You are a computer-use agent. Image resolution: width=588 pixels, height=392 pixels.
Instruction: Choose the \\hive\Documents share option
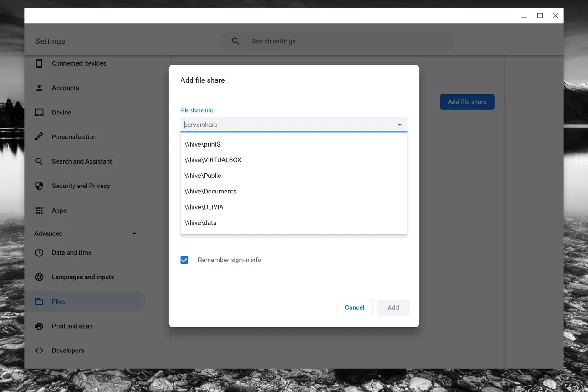(210, 192)
